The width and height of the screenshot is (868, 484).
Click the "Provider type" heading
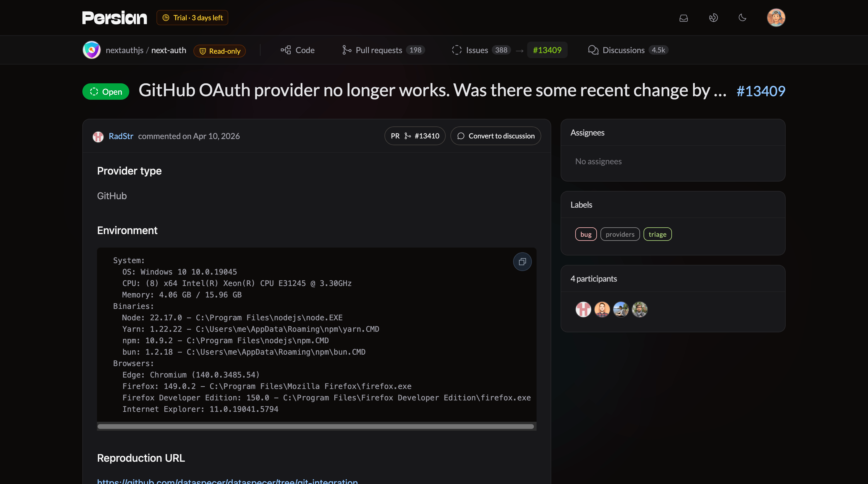coord(130,171)
